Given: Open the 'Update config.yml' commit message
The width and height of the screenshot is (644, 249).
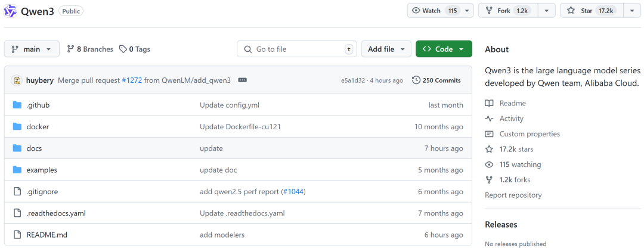Looking at the screenshot, I should point(229,105).
